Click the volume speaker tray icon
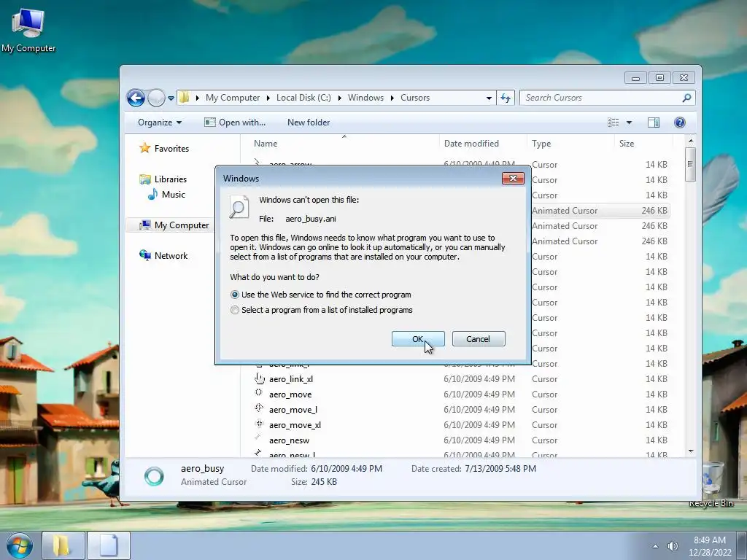 coord(672,546)
